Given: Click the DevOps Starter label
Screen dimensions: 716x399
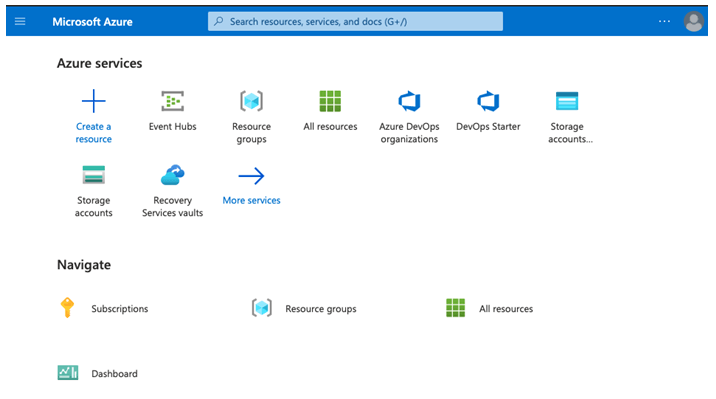Looking at the screenshot, I should 488,126.
